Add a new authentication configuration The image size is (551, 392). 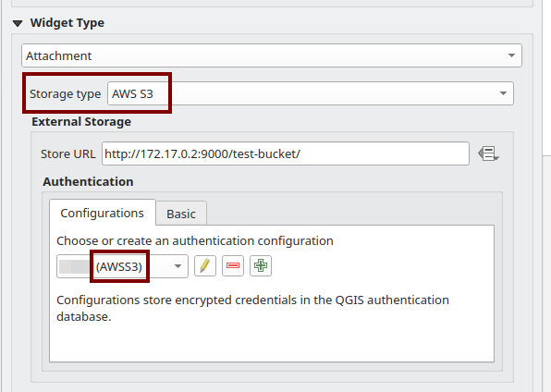pyautogui.click(x=261, y=265)
